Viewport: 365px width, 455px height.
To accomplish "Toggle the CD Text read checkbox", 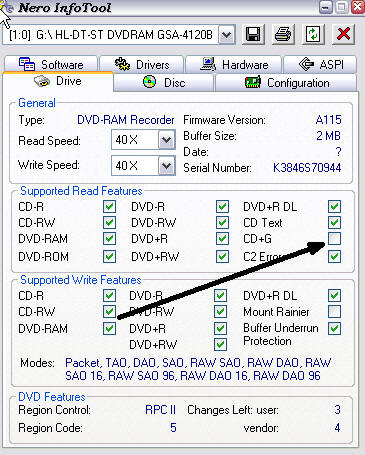I will click(334, 222).
